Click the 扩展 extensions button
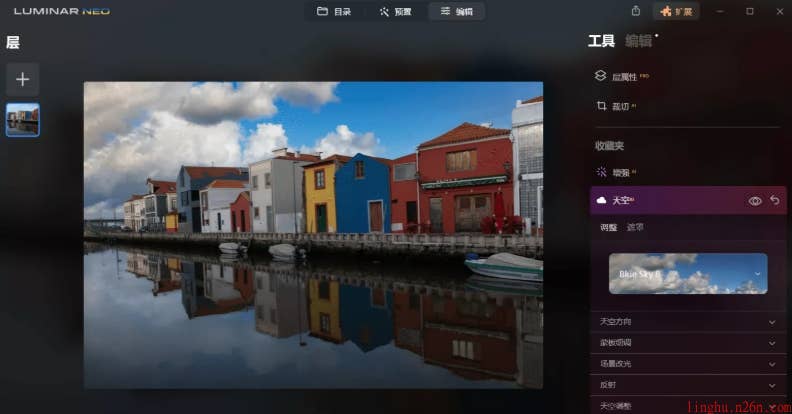Screen dimensions: 792x414 coord(676,11)
